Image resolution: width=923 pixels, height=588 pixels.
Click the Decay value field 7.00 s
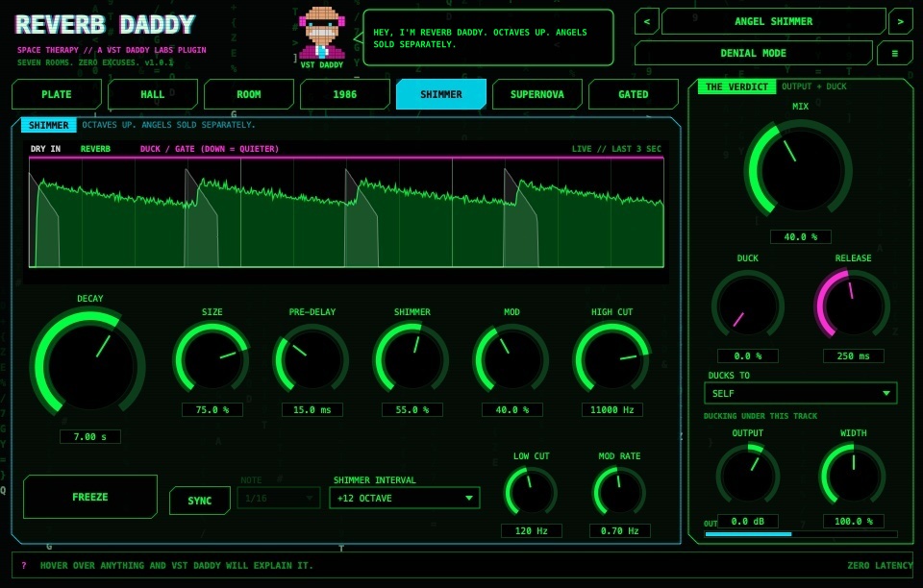[x=90, y=437]
